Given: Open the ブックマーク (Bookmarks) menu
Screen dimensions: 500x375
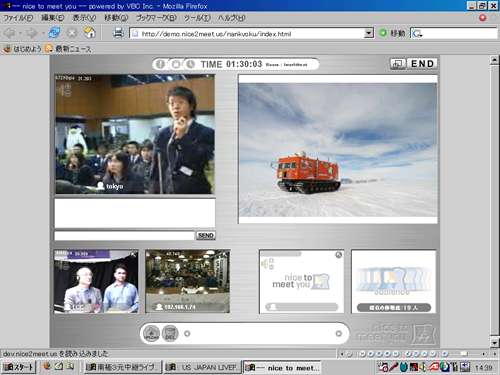Looking at the screenshot, I should tap(156, 18).
